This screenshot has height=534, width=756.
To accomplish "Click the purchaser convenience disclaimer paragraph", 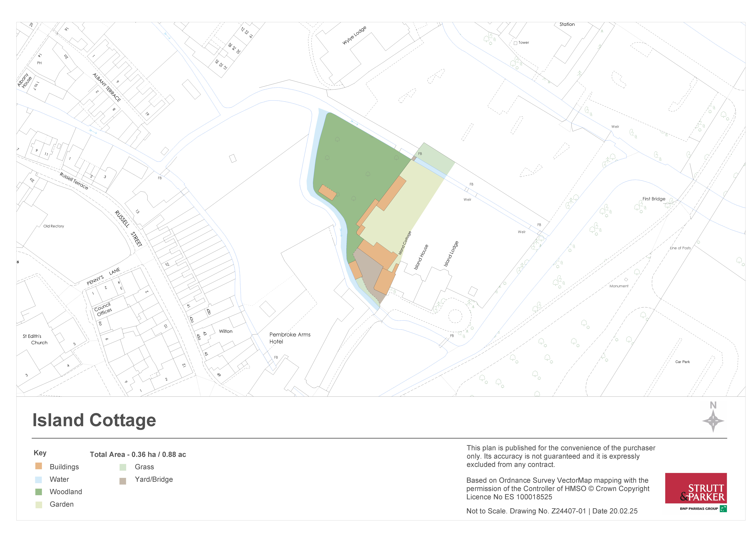I will [x=561, y=456].
